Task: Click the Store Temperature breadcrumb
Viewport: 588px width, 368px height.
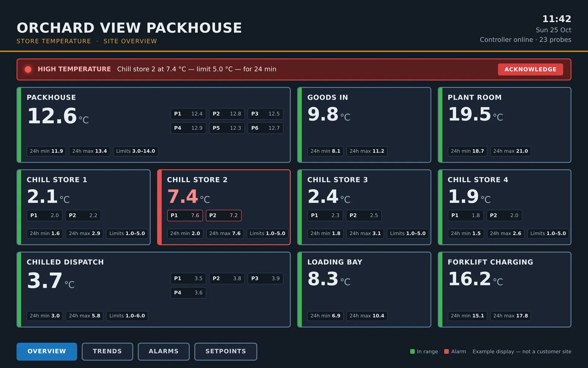Action: click(54, 41)
